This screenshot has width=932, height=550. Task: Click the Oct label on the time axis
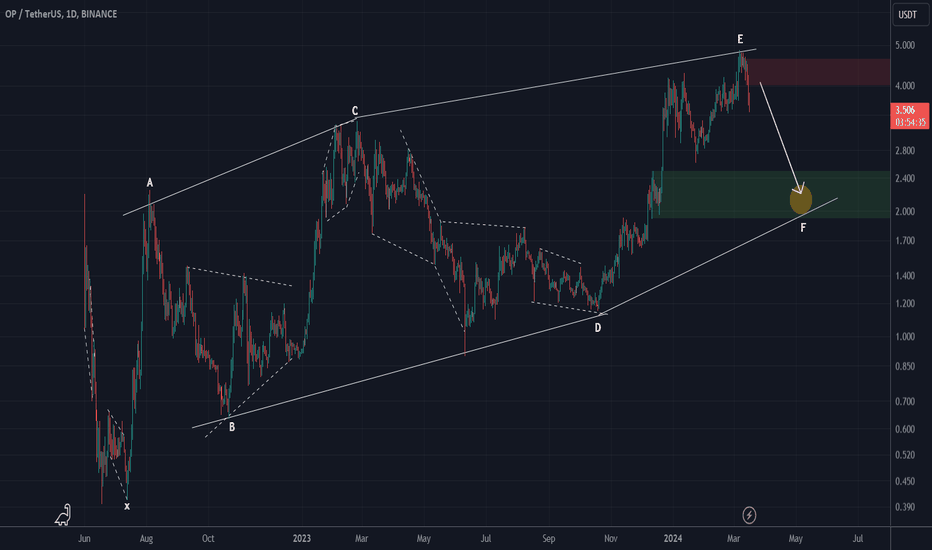click(x=208, y=539)
